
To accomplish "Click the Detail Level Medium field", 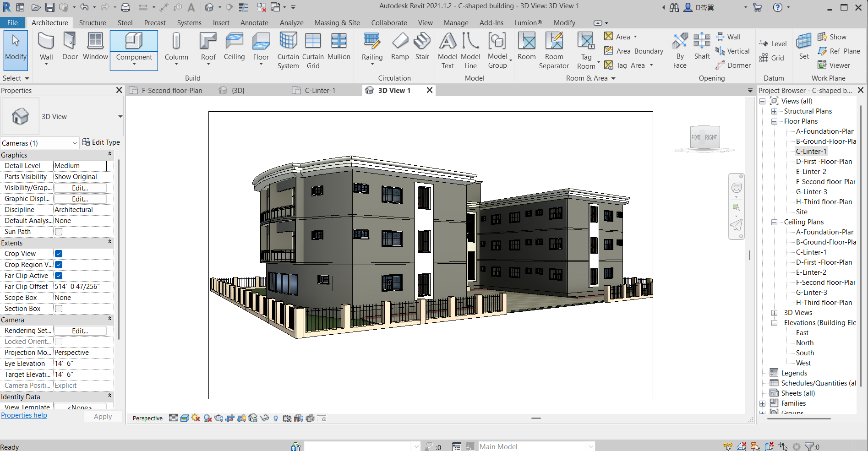I will tap(80, 166).
